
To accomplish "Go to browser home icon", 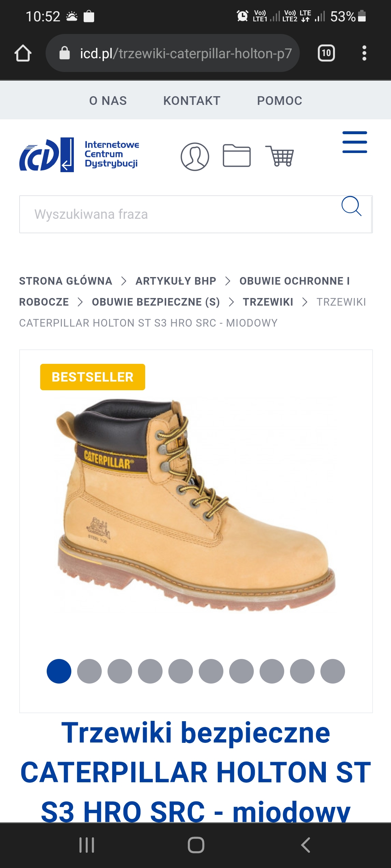I will tap(23, 53).
